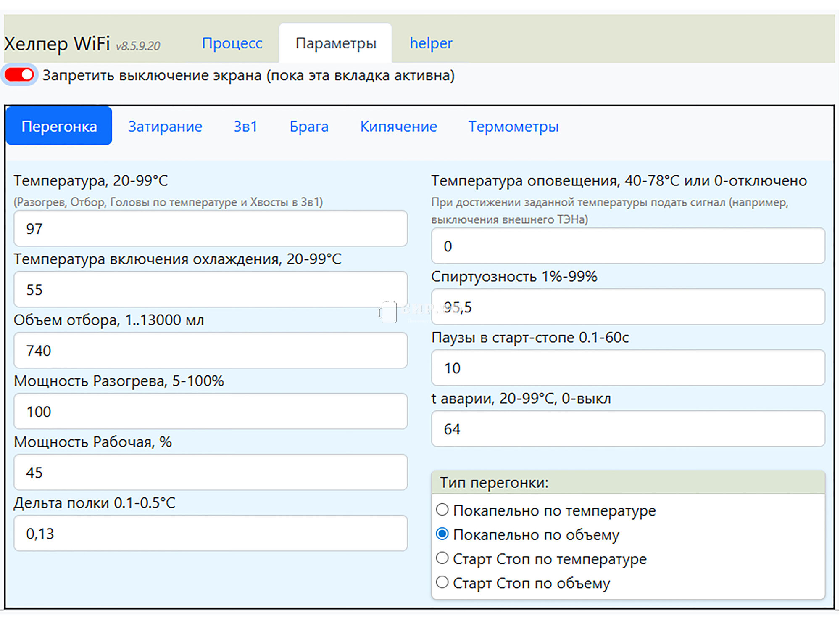Image resolution: width=840 pixels, height=624 pixels.
Task: Pick Старт Стоп по объему radio button
Action: tap(442, 582)
